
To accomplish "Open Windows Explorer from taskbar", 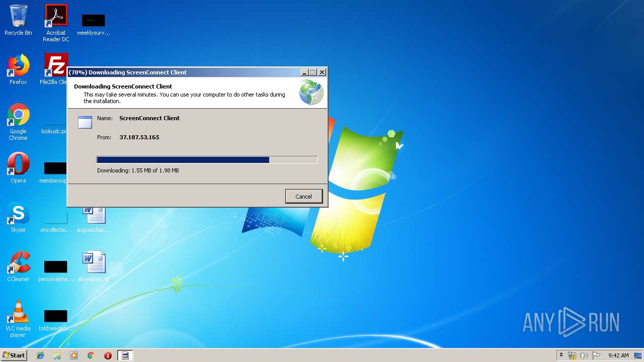I will pos(57,355).
